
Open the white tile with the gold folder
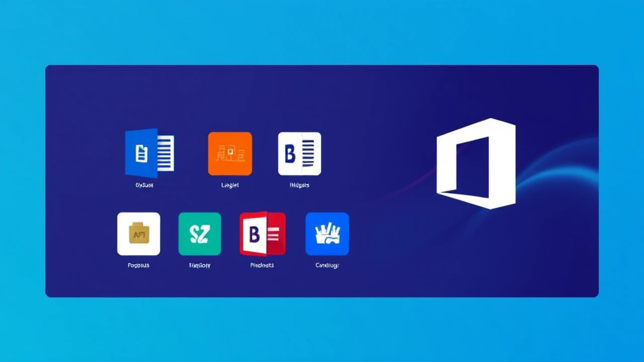[139, 234]
